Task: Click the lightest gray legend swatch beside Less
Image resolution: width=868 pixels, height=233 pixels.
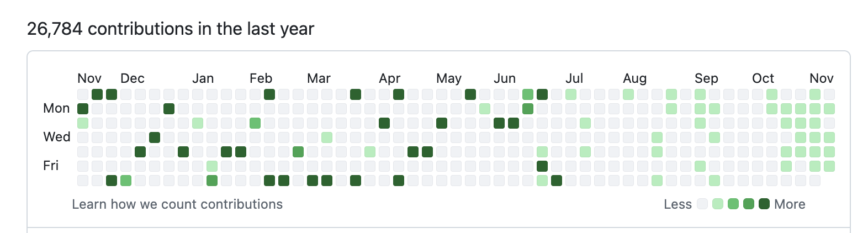Action: click(x=702, y=204)
